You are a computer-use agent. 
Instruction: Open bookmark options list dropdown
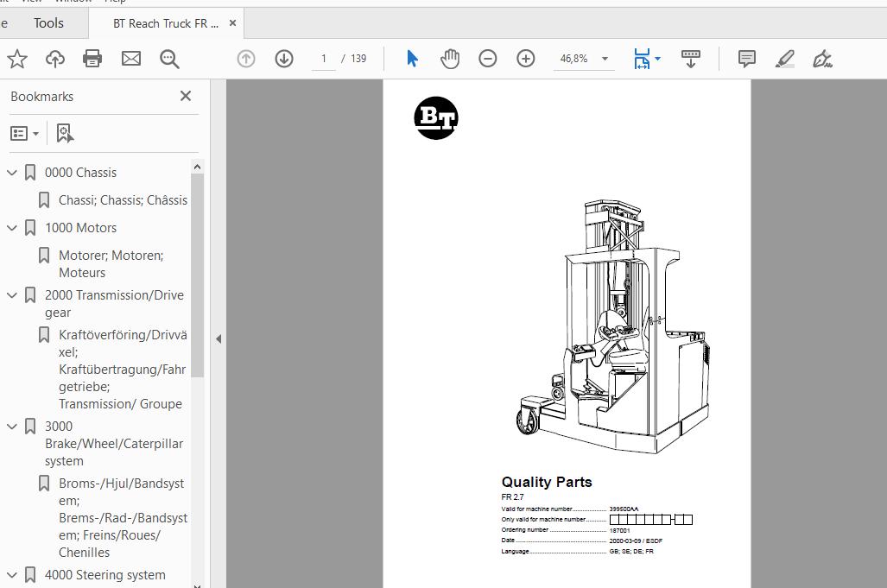(x=24, y=133)
